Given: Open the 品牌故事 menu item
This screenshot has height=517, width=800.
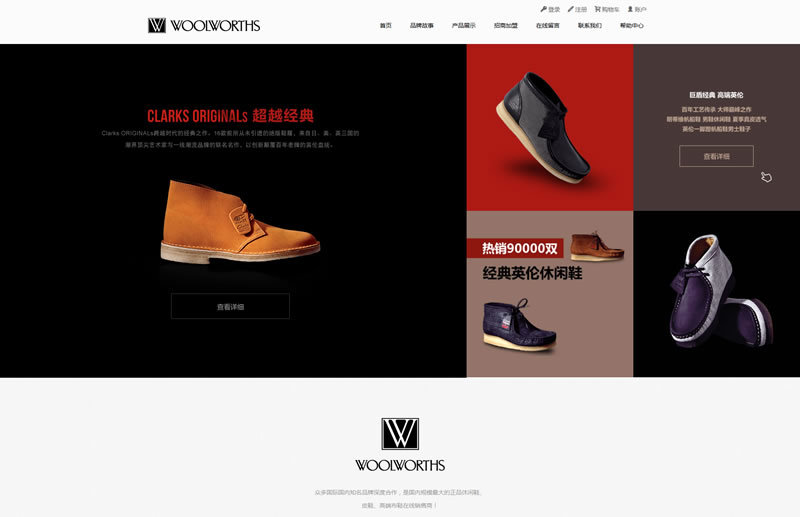Looking at the screenshot, I should pyautogui.click(x=422, y=26).
